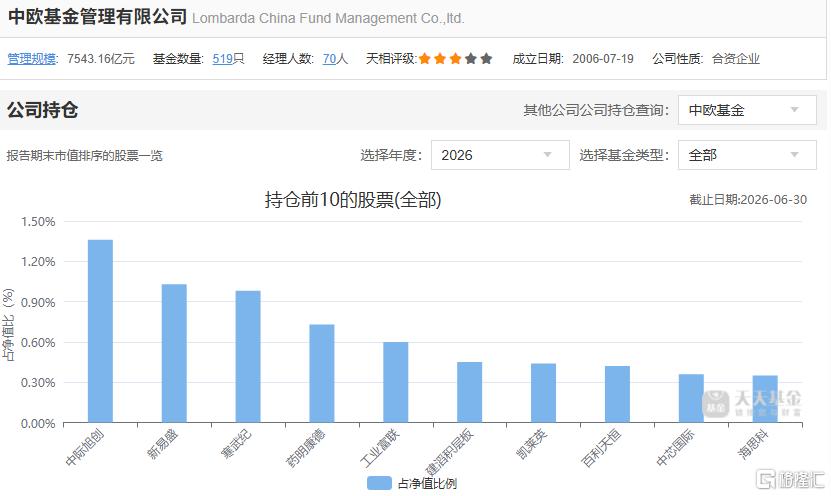Click the 寒武纪 bar in the chart
Screen dimensions: 831x496
(248, 357)
